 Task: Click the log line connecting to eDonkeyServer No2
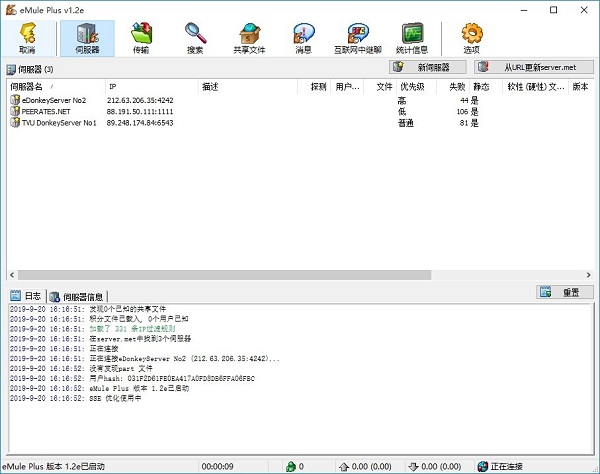pyautogui.click(x=145, y=358)
